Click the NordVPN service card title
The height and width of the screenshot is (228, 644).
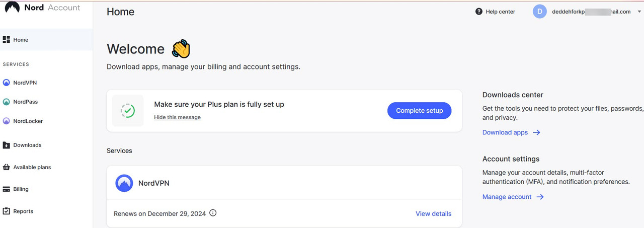153,183
